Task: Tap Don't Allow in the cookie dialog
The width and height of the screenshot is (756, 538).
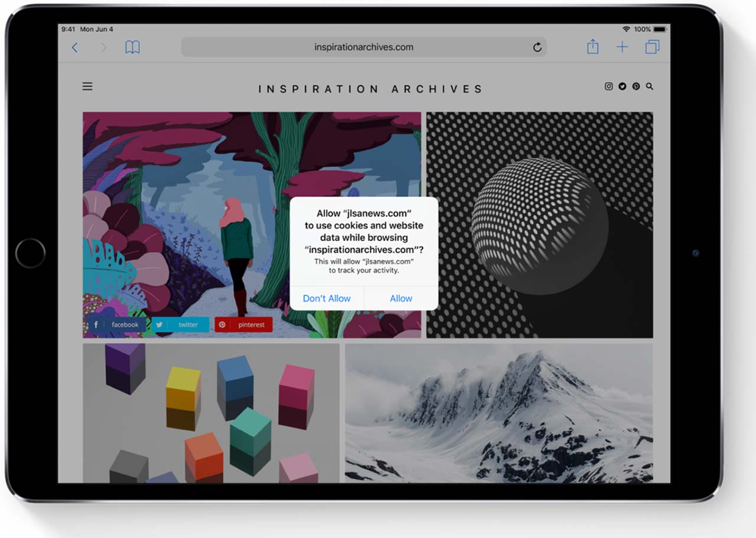Action: [x=327, y=298]
